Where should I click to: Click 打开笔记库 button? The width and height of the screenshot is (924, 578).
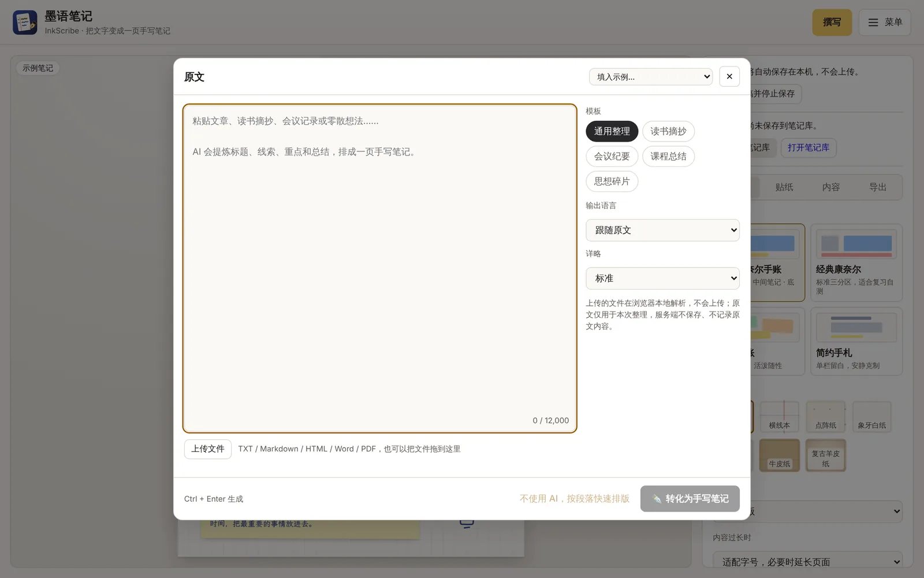pos(808,147)
